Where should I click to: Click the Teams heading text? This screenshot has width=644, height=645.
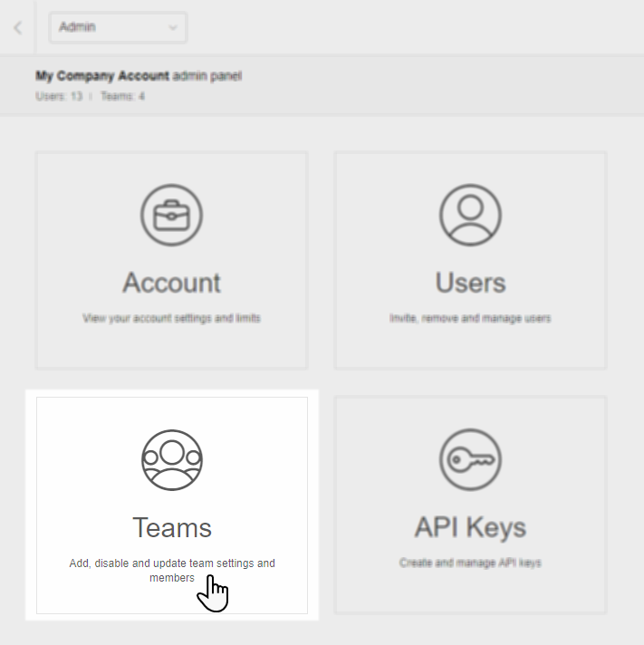tap(171, 527)
